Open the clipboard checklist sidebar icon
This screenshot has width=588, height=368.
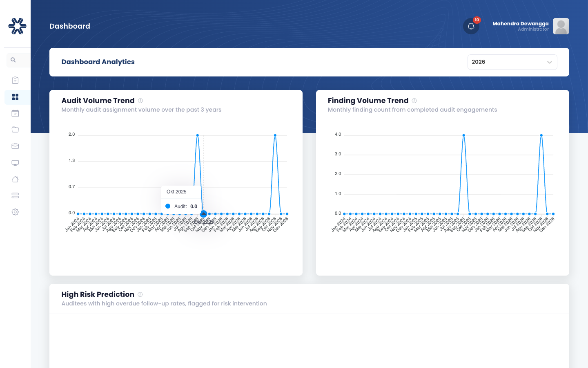[15, 80]
